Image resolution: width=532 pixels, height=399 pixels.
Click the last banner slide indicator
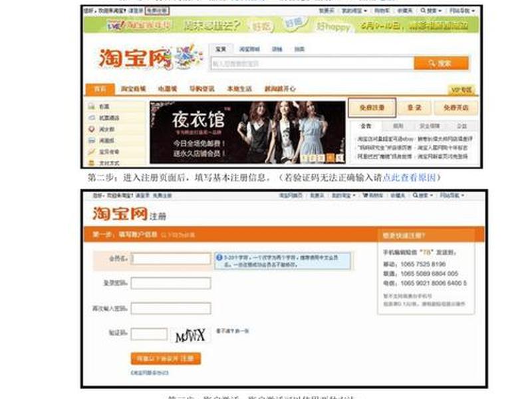coord(340,158)
